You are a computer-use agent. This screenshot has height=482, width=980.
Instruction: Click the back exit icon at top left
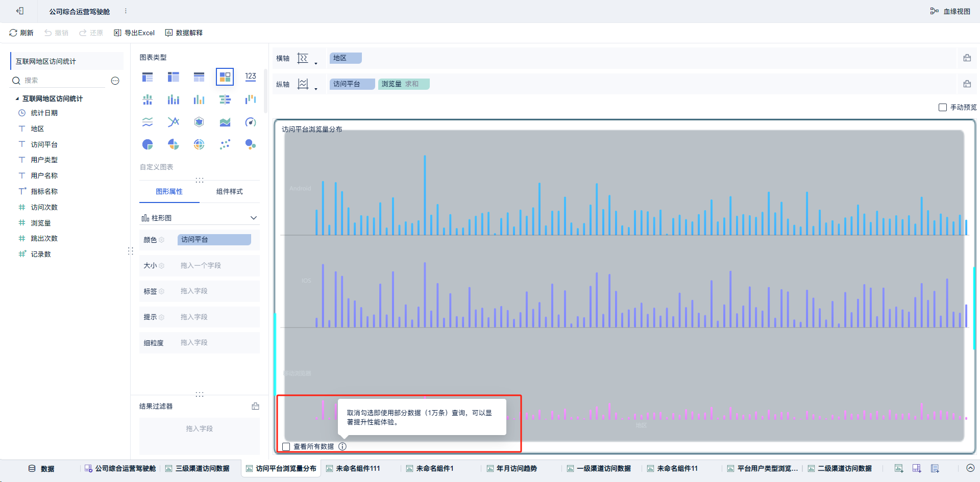click(20, 11)
